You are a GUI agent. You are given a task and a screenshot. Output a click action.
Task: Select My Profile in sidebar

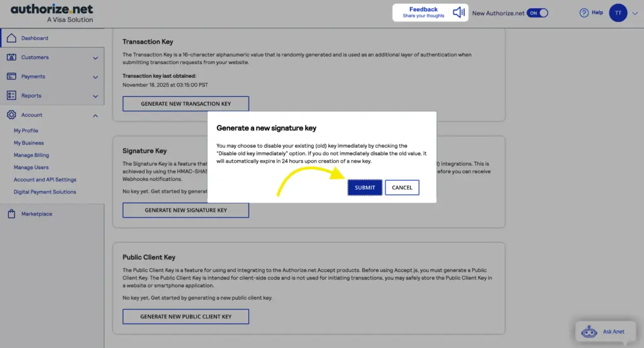pyautogui.click(x=26, y=131)
